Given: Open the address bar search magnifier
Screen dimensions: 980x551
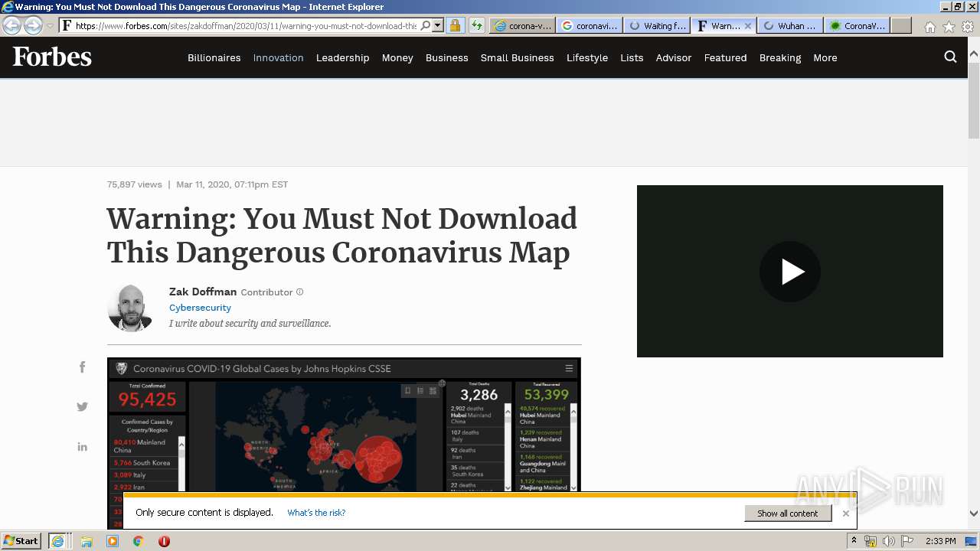Looking at the screenshot, I should point(426,25).
